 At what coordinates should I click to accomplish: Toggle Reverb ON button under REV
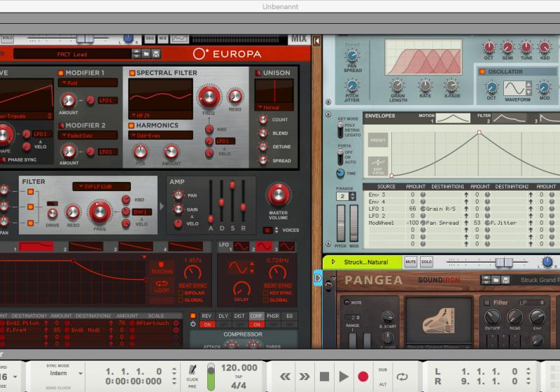[206, 325]
